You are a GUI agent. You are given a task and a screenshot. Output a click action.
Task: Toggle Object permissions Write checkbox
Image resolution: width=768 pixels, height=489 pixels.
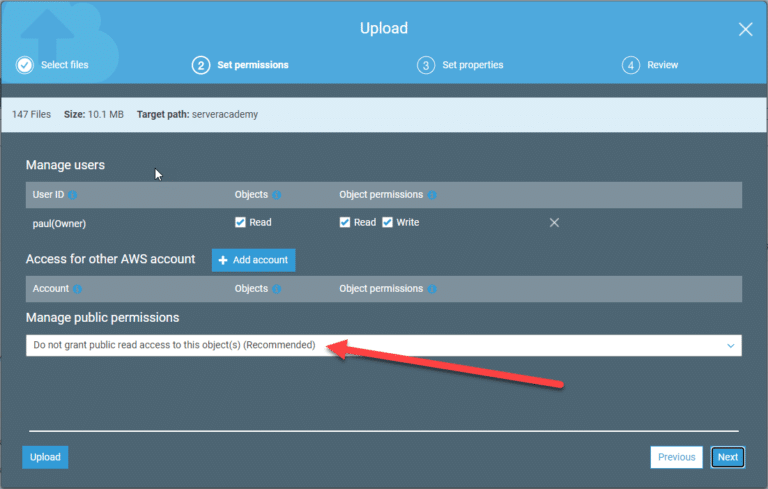tap(387, 222)
